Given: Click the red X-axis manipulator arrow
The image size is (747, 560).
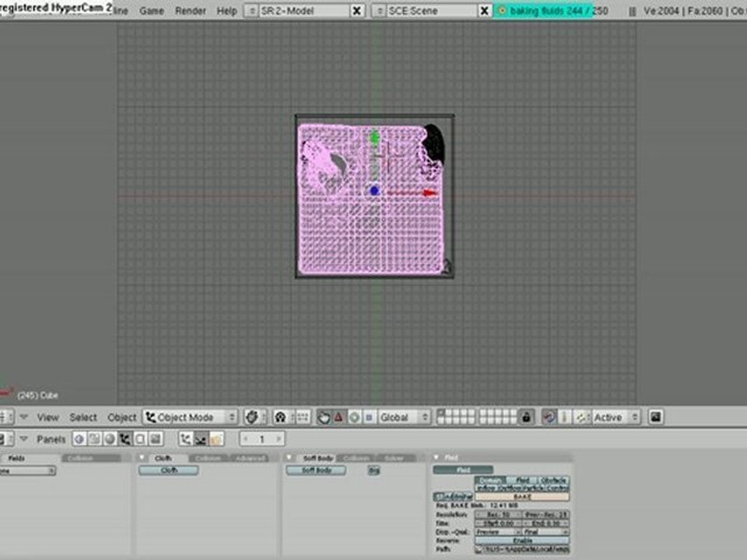Looking at the screenshot, I should pyautogui.click(x=430, y=193).
